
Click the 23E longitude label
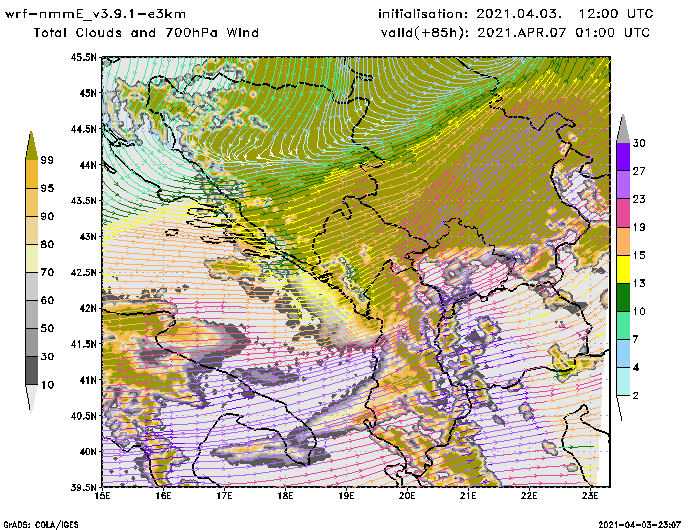click(x=590, y=496)
